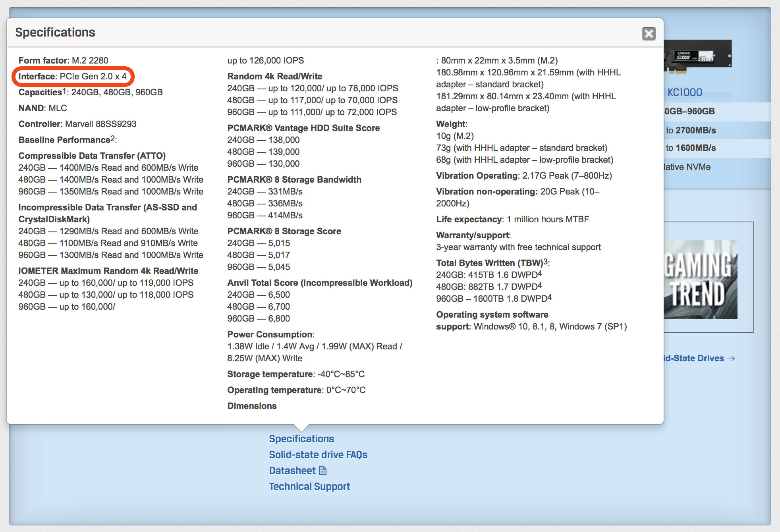Open the Specifications link below popup
The width and height of the screenshot is (780, 532).
[301, 439]
